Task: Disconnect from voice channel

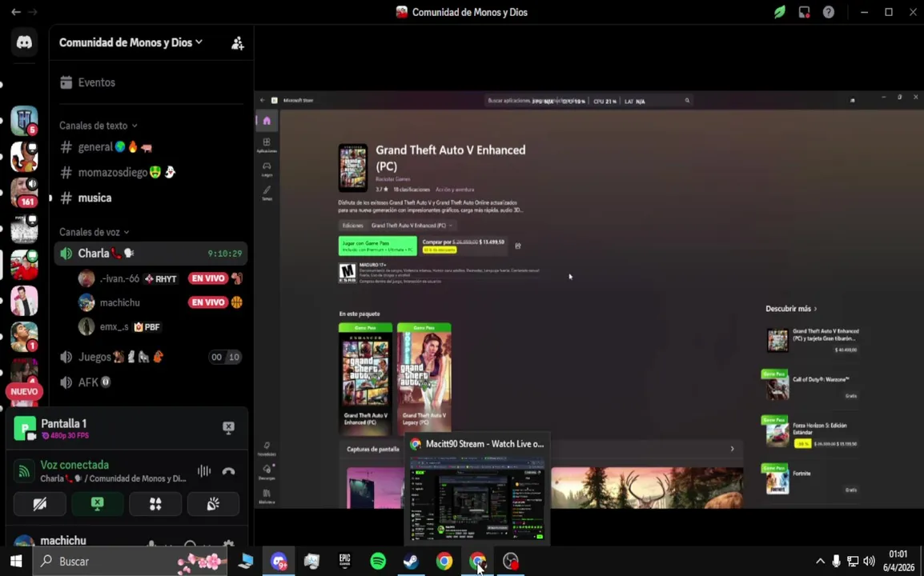Action: 229,471
